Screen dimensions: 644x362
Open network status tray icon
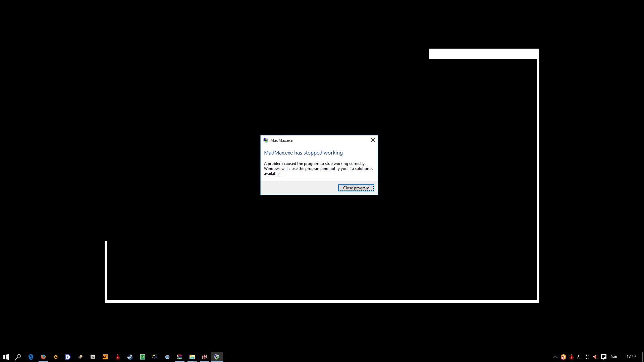(x=579, y=357)
